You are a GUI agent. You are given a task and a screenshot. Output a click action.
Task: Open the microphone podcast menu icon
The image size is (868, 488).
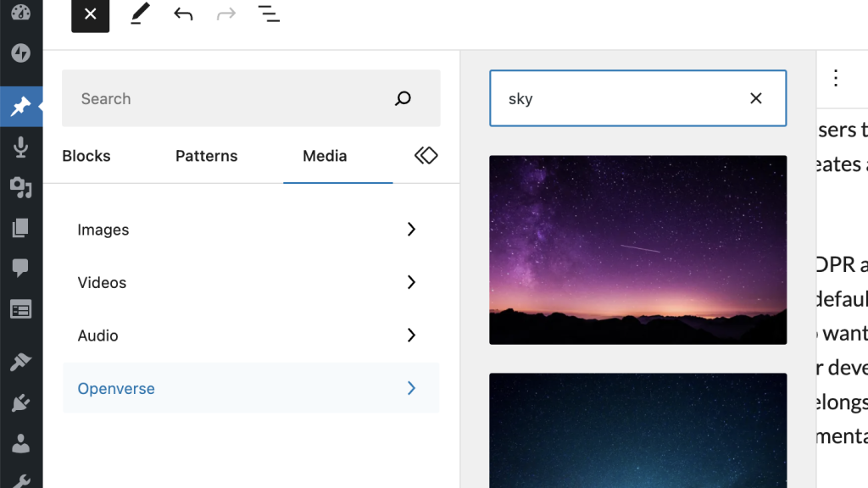pos(20,147)
